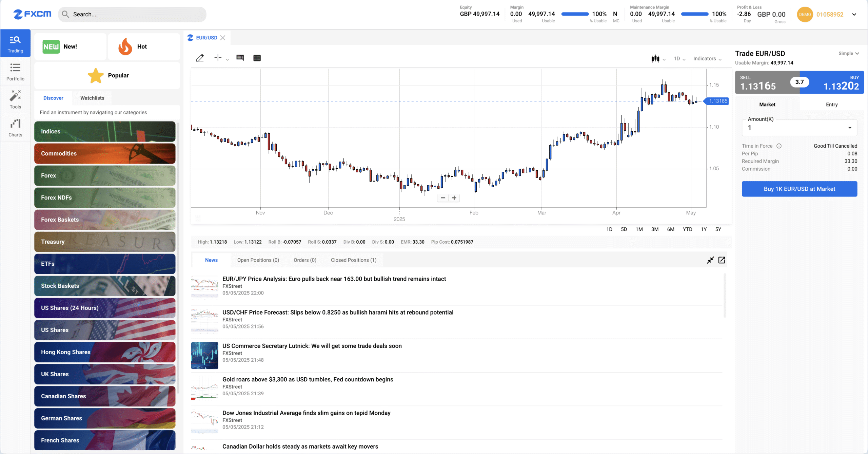Open the Indicators dropdown
The image size is (868, 454).
coord(707,59)
